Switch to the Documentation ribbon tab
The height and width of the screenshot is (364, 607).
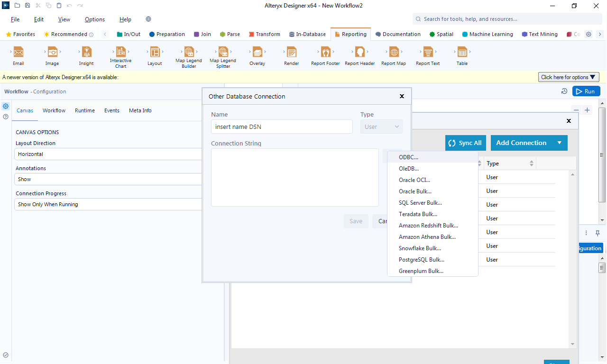[x=398, y=34]
